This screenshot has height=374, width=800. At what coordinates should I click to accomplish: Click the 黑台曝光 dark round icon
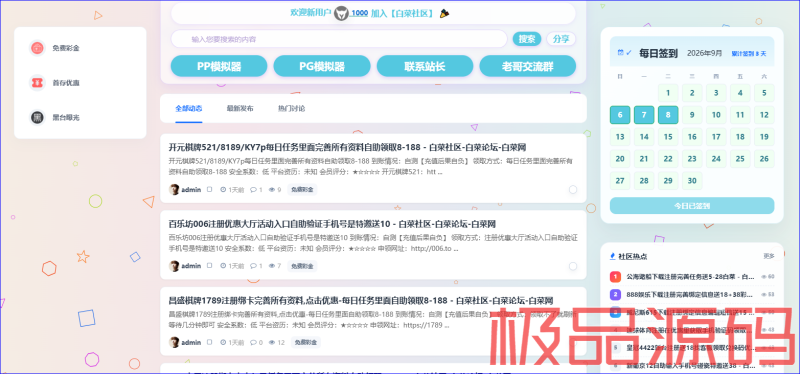point(37,117)
